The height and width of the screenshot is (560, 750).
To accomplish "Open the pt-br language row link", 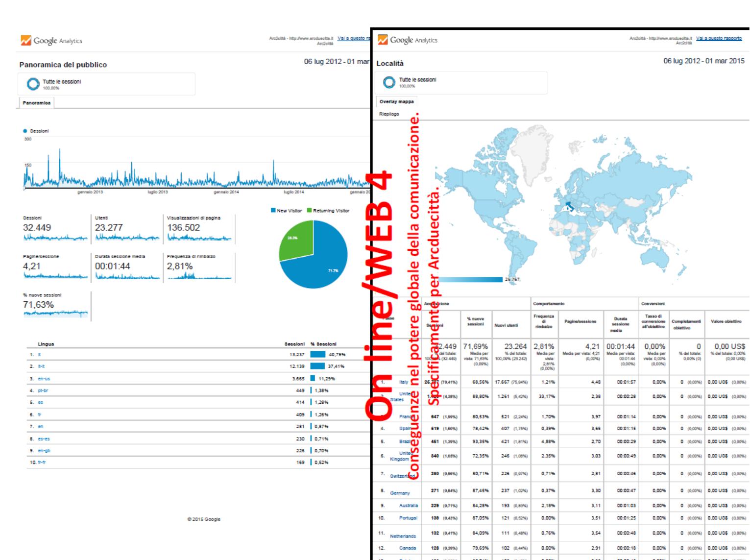I will coord(43,390).
